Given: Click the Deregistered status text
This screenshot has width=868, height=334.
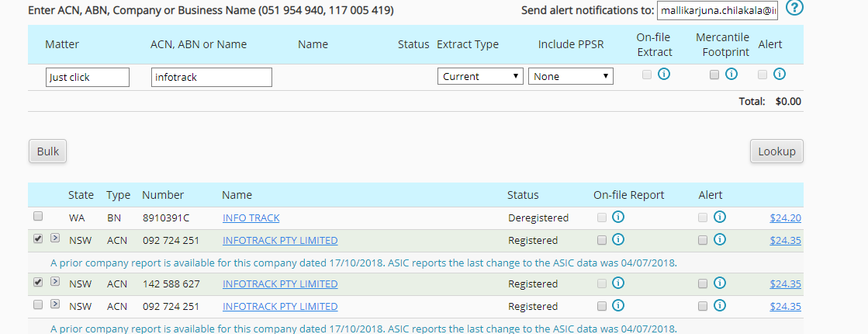Looking at the screenshot, I should click(x=538, y=218).
